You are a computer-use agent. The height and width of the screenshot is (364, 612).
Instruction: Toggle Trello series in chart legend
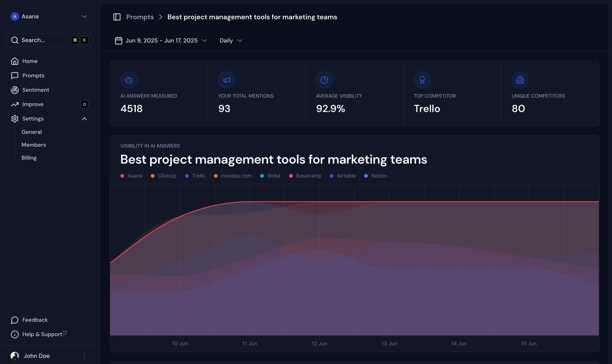[195, 176]
